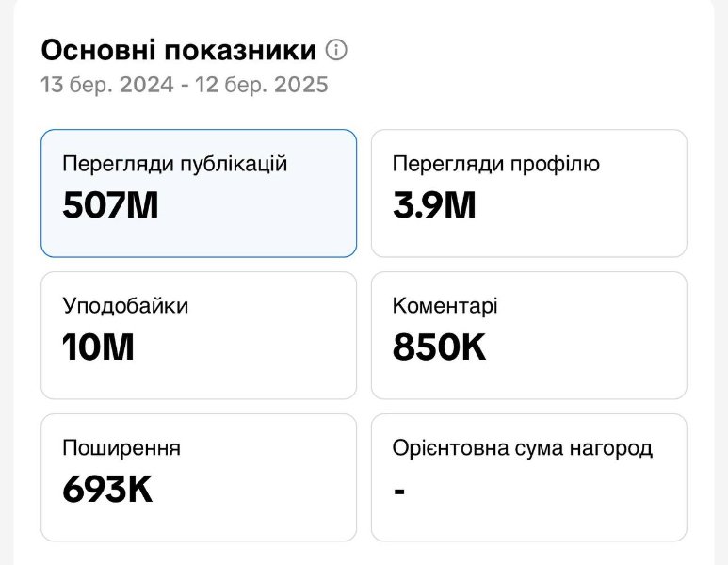Click the Коментарі label text

[445, 306]
